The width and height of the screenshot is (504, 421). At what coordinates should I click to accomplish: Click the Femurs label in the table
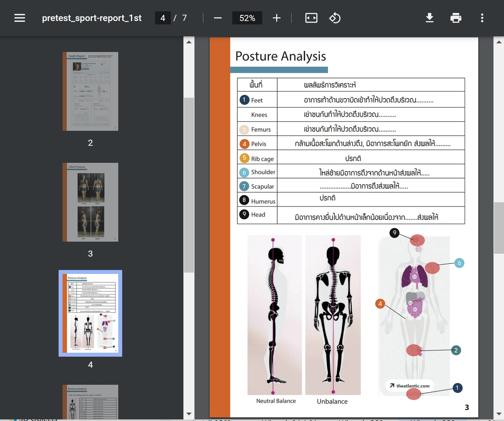tap(261, 130)
